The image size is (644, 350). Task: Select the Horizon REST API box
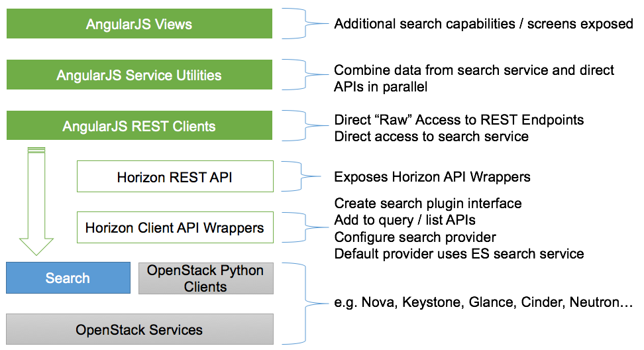(x=175, y=177)
